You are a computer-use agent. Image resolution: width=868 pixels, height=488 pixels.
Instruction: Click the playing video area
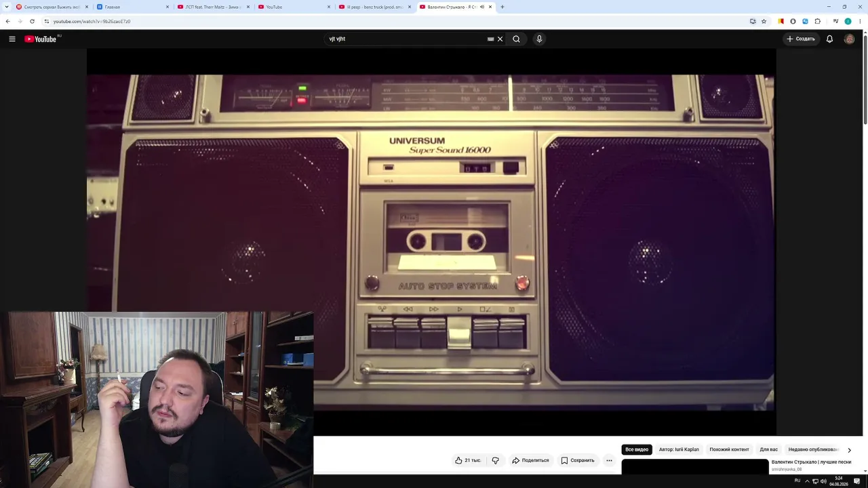[x=431, y=242]
